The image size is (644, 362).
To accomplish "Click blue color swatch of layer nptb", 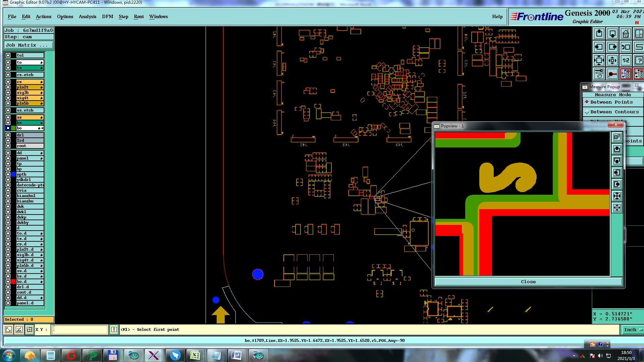I will pos(13,174).
